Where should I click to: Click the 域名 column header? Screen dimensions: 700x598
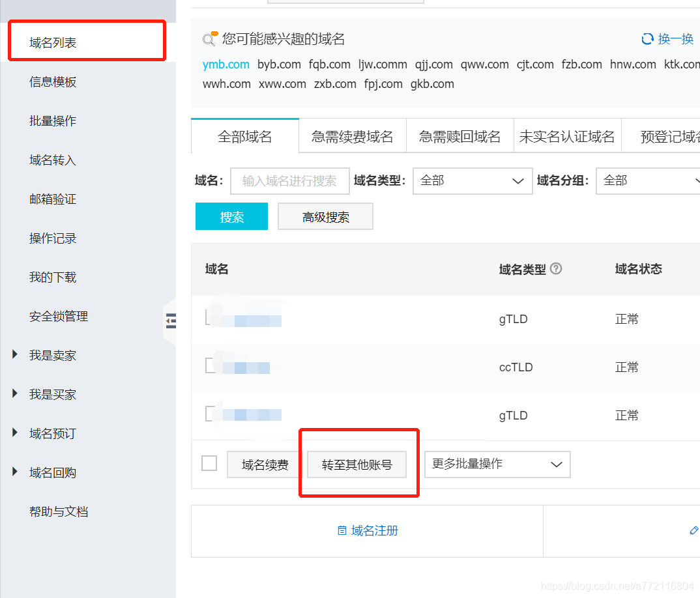[x=217, y=269]
